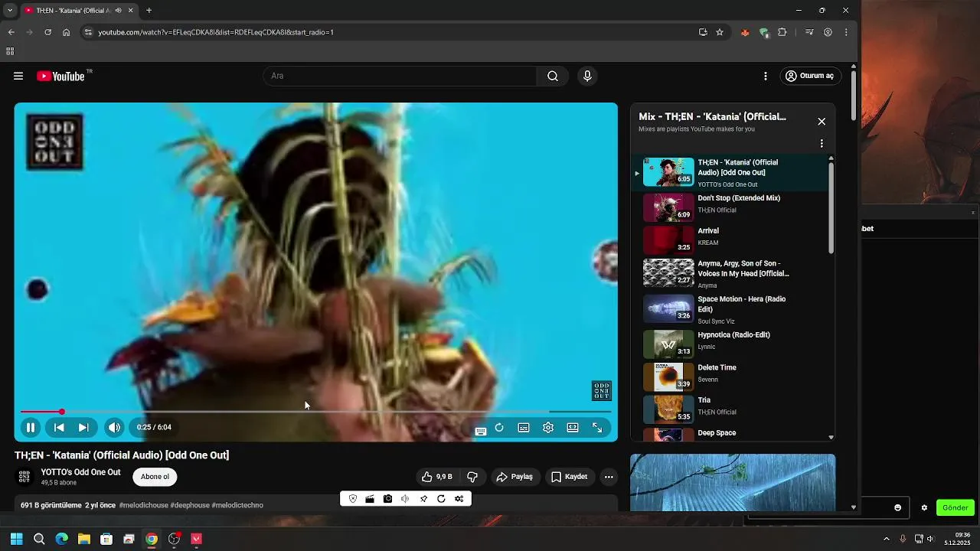Image resolution: width=980 pixels, height=551 pixels.
Task: Go to Chrome home page button
Action: [x=67, y=32]
